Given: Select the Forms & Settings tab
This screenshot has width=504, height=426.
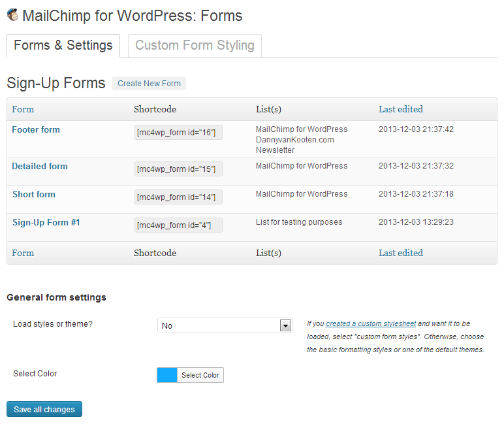Looking at the screenshot, I should [x=63, y=46].
